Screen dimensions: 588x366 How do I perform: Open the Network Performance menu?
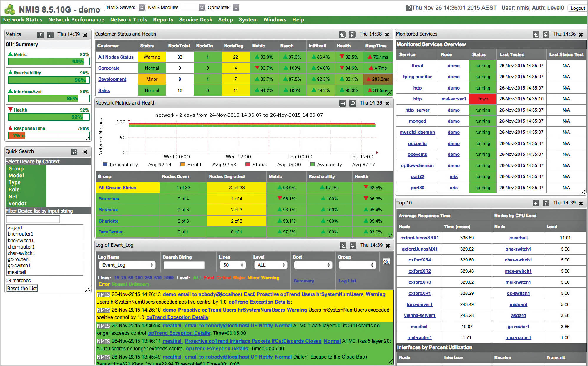tap(76, 20)
